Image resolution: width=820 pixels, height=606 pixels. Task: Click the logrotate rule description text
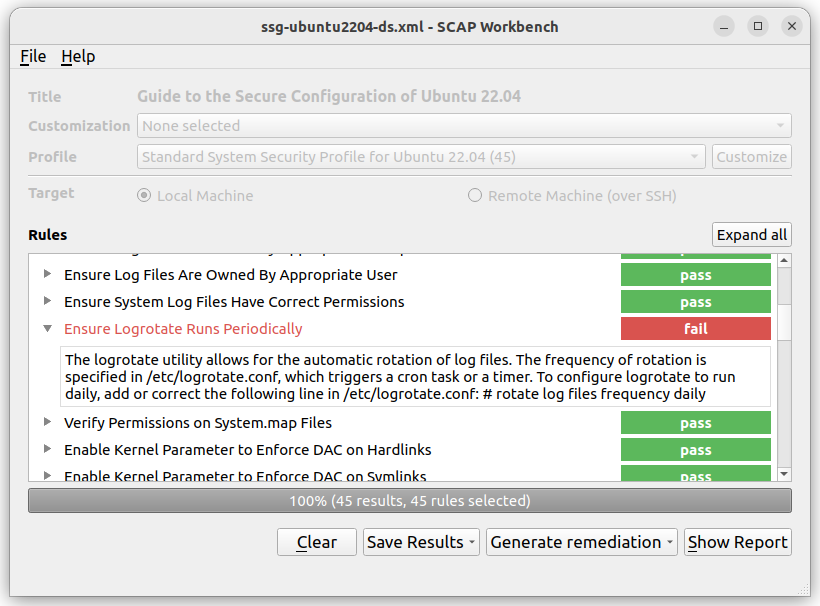(x=415, y=376)
